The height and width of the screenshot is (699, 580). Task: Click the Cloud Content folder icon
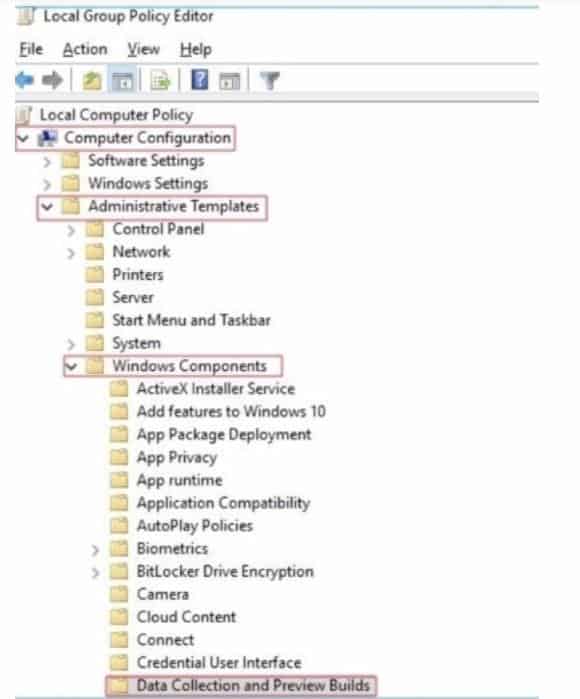(x=119, y=617)
